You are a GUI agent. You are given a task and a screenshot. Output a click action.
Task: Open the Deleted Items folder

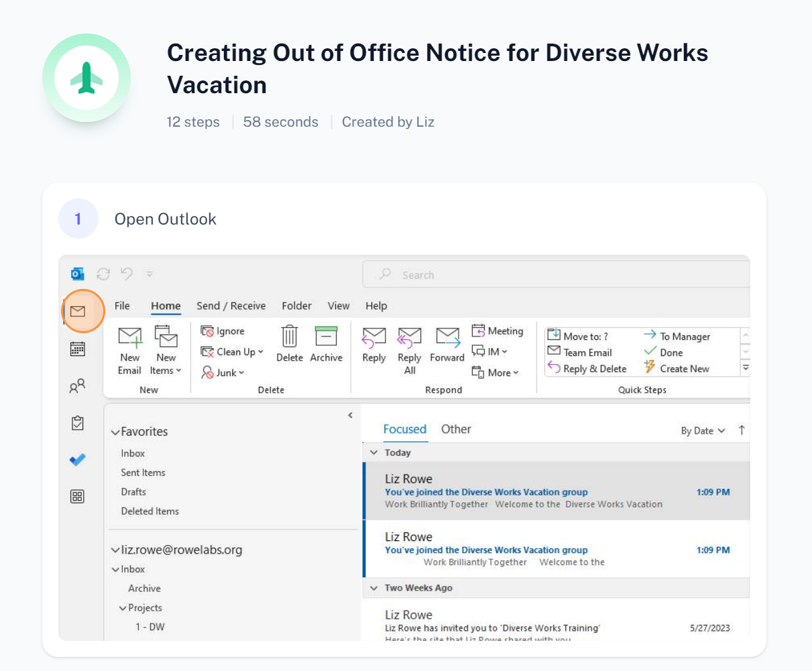150,511
